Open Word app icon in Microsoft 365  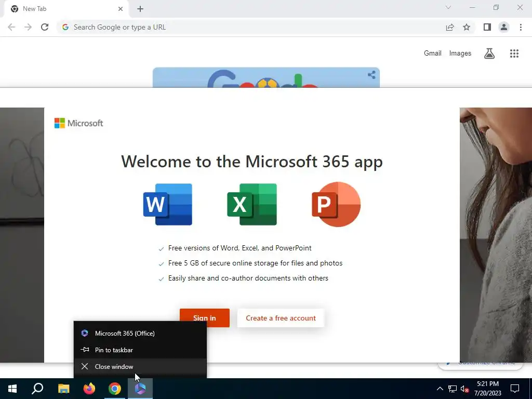coord(168,204)
